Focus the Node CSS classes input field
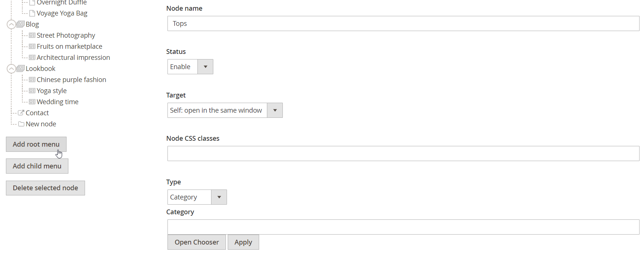 [403, 154]
